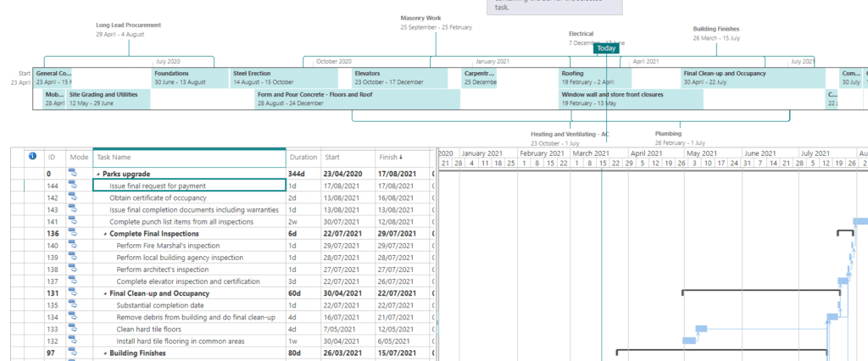Select the Task Name column header
This screenshot has width=868, height=361.
[188, 157]
